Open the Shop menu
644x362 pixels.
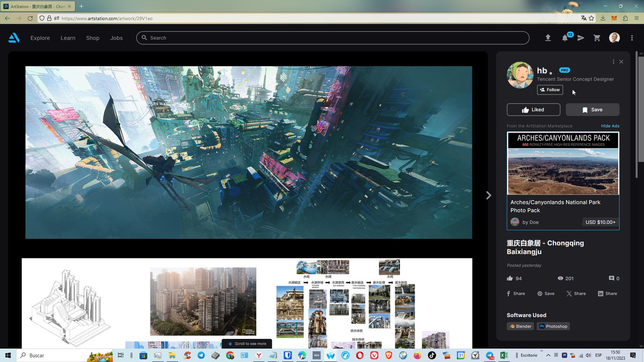click(93, 38)
